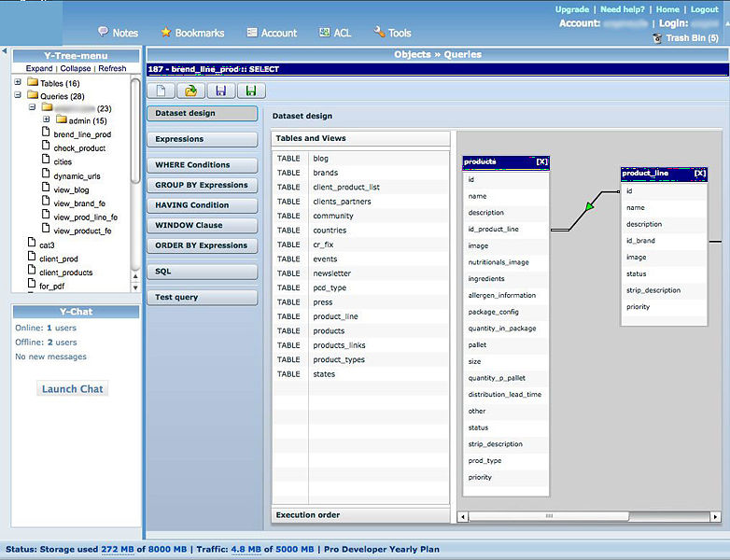Click the green floppy save icon
The height and width of the screenshot is (560, 730).
point(250,91)
